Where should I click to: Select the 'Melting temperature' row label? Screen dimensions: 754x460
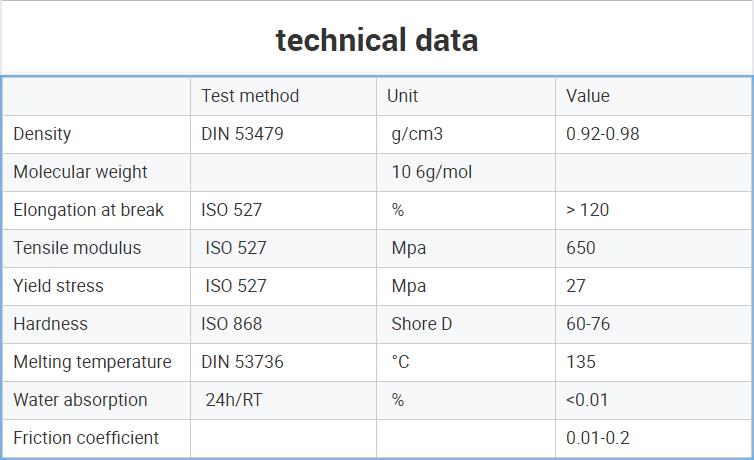(92, 361)
